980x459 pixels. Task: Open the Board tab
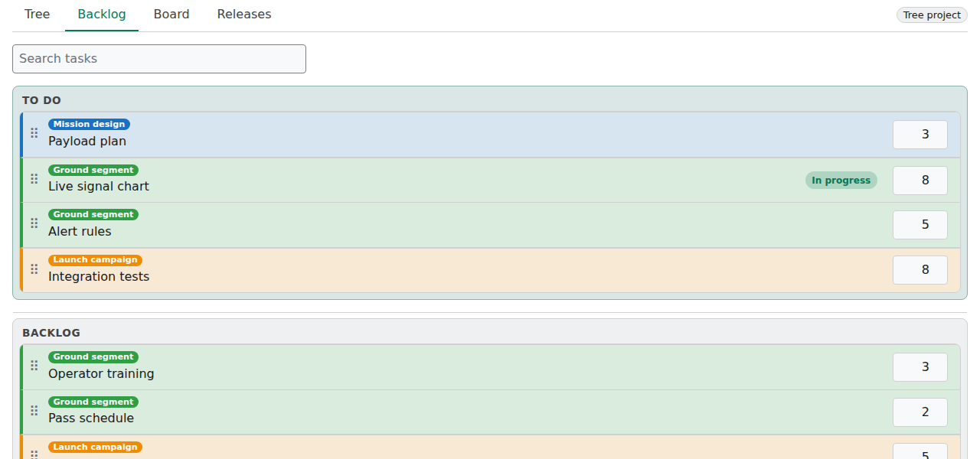[171, 15]
